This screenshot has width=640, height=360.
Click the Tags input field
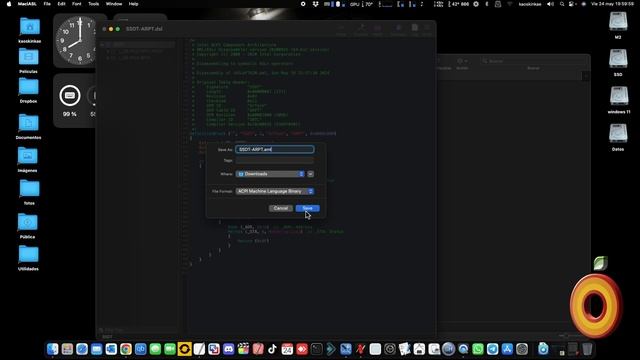275,160
